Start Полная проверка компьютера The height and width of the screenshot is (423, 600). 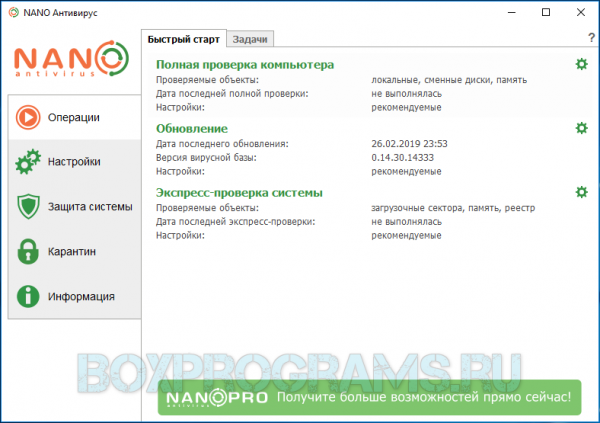coord(245,65)
